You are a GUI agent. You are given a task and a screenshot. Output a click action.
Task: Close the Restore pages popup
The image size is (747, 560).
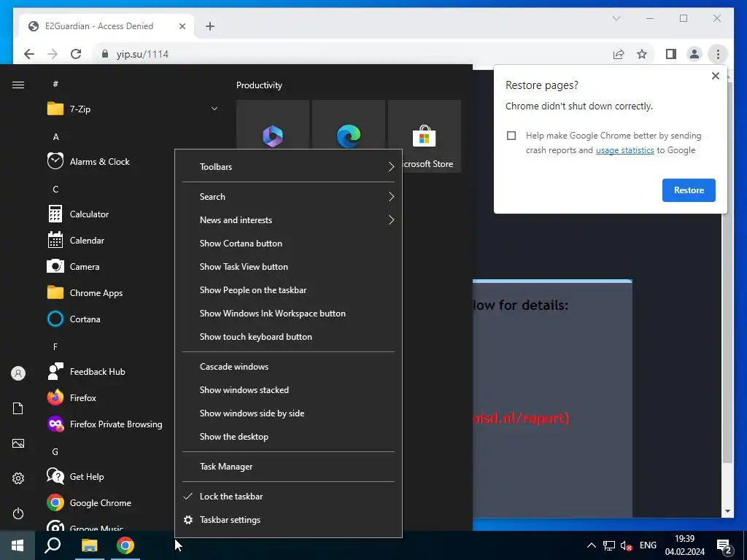(x=715, y=76)
